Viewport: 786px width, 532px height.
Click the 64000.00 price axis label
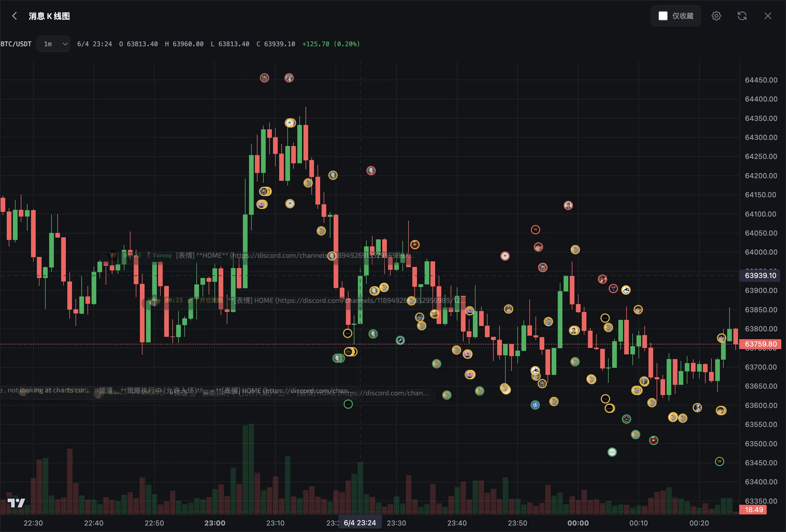point(761,252)
